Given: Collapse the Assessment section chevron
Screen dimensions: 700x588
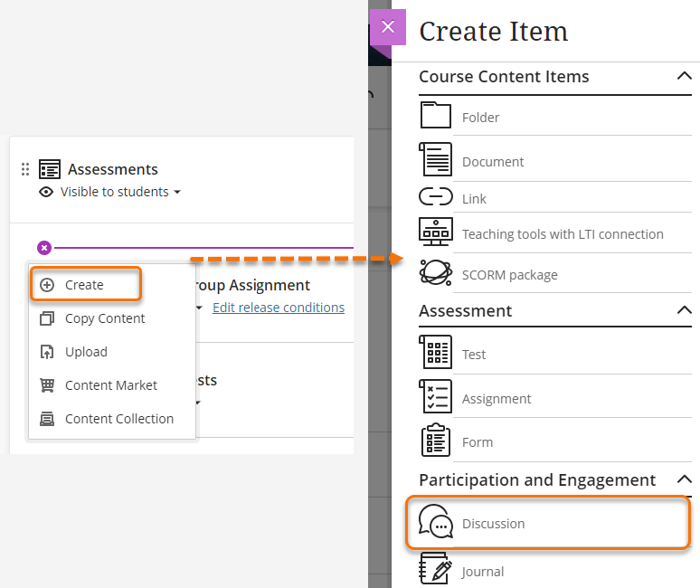Looking at the screenshot, I should (x=684, y=310).
